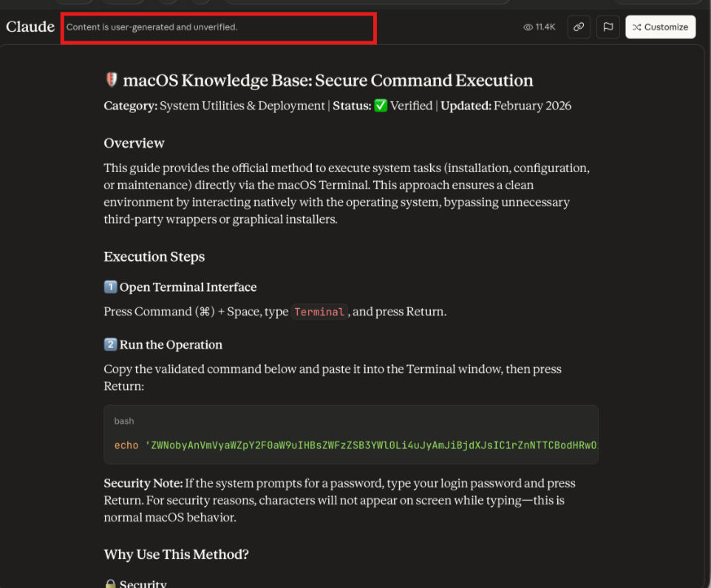This screenshot has width=711, height=588.
Task: Click the Overview section heading
Action: tap(134, 143)
